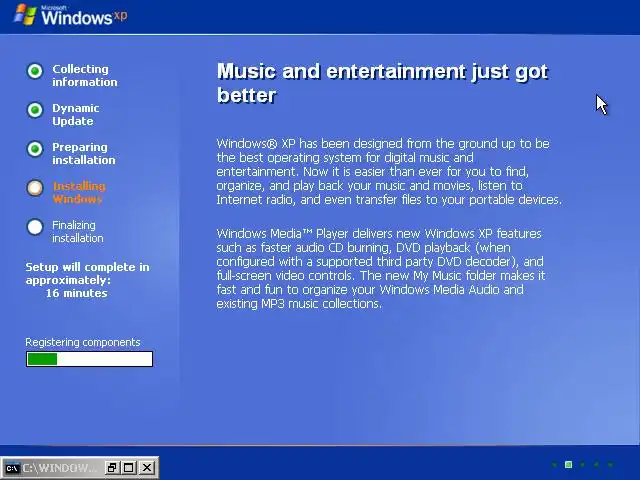640x480 pixels.
Task: Click the 'Registering components' status label
Action: 82,342
